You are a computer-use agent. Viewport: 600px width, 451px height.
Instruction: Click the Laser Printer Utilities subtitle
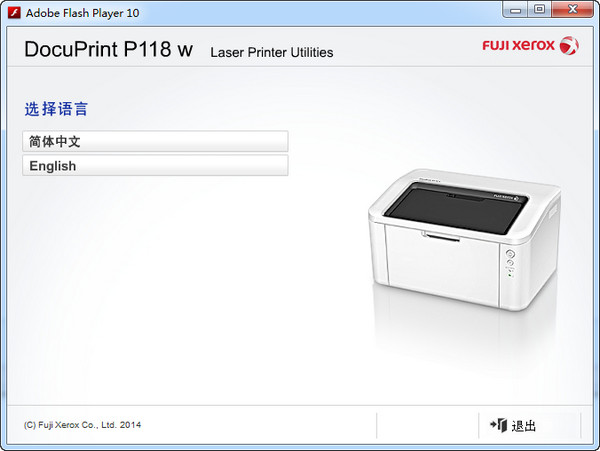point(272,52)
